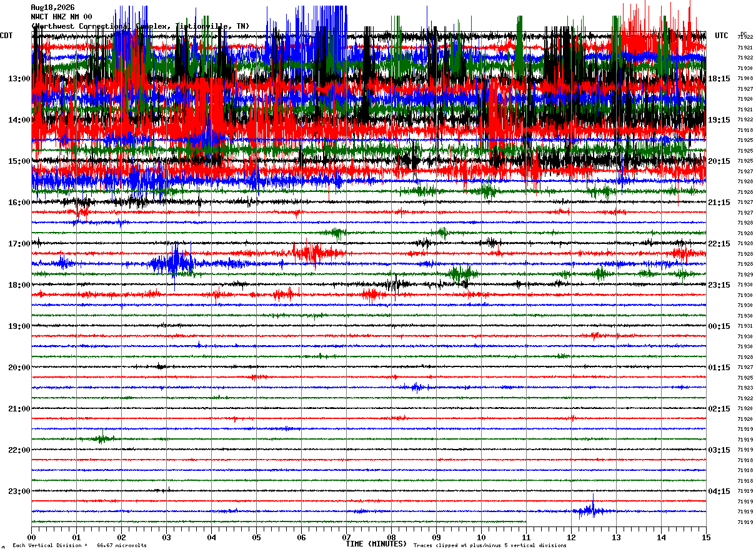
Task: Click the Each Vertical Division scale note
Action: (x=79, y=545)
